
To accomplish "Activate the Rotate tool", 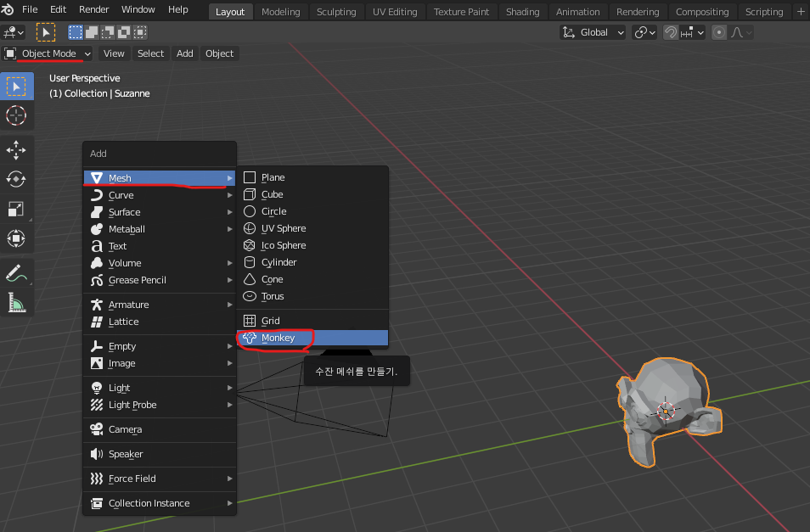I will 16,180.
